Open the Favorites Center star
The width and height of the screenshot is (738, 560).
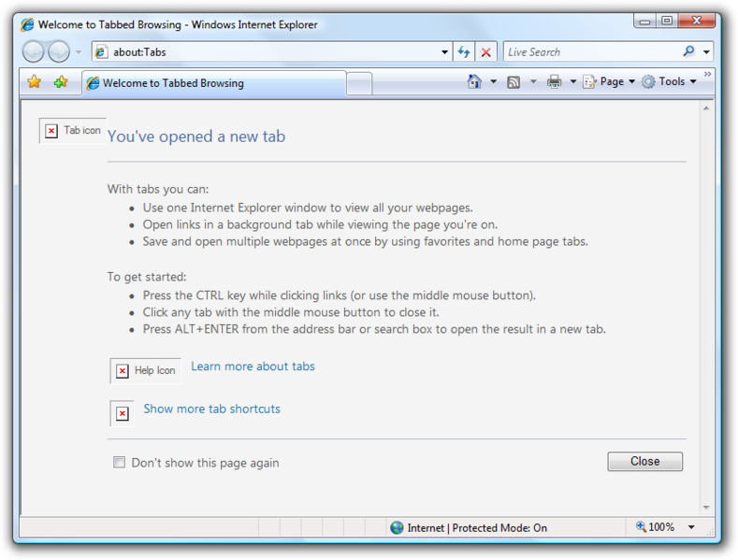(35, 82)
